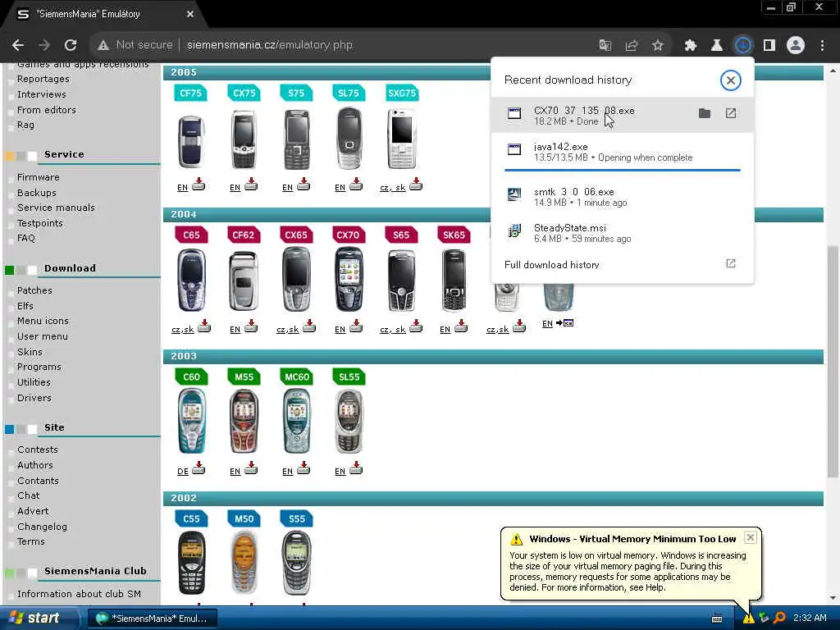Download the CF62 emulator disk icon
The width and height of the screenshot is (840, 630).
coord(251,326)
